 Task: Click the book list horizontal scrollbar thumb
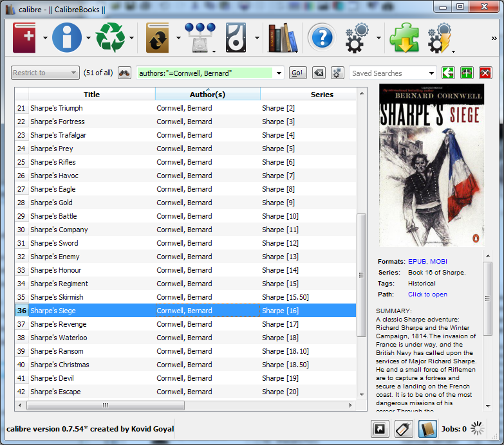tap(106, 405)
